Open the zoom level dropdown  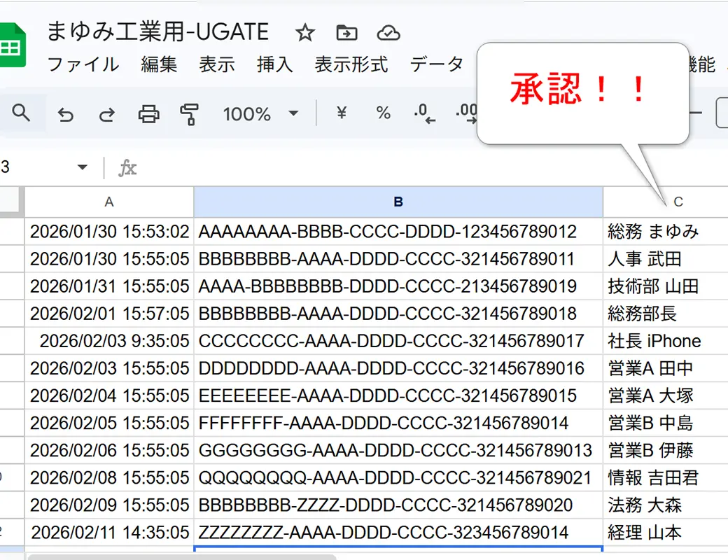261,112
